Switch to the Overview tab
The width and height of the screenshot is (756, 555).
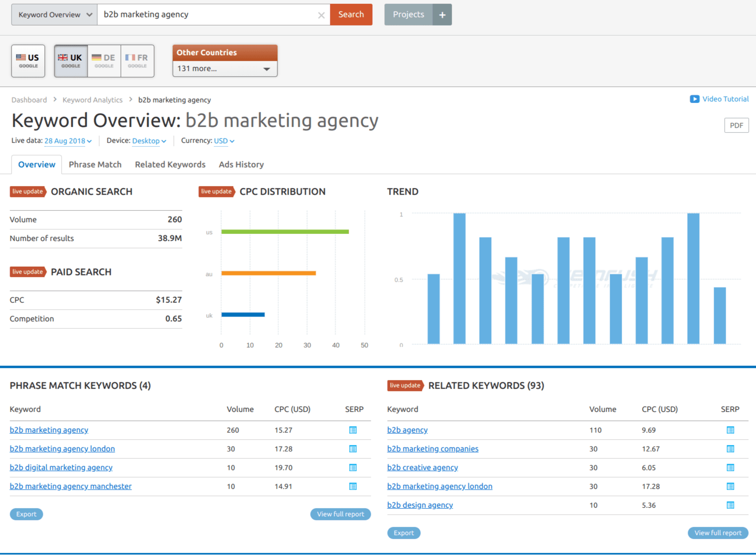[37, 165]
